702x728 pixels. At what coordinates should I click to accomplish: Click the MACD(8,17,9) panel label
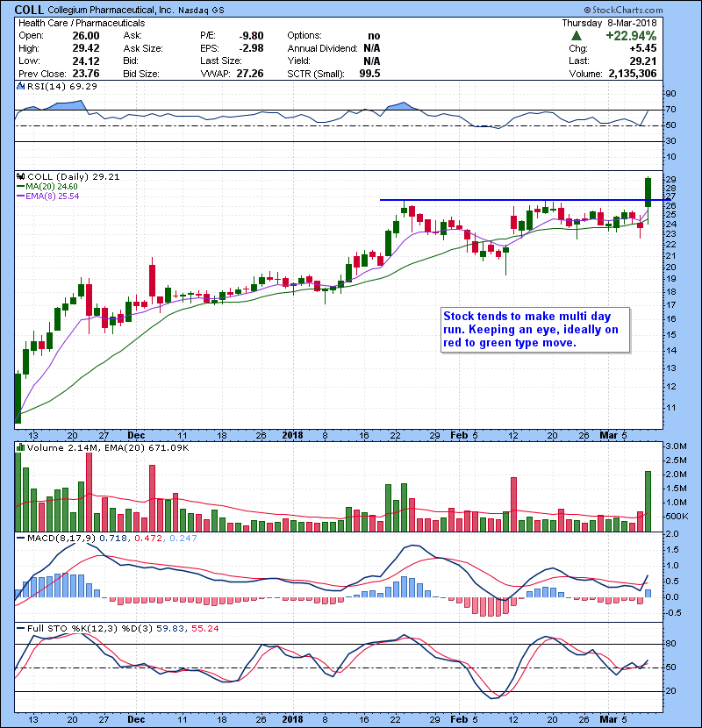pos(61,539)
